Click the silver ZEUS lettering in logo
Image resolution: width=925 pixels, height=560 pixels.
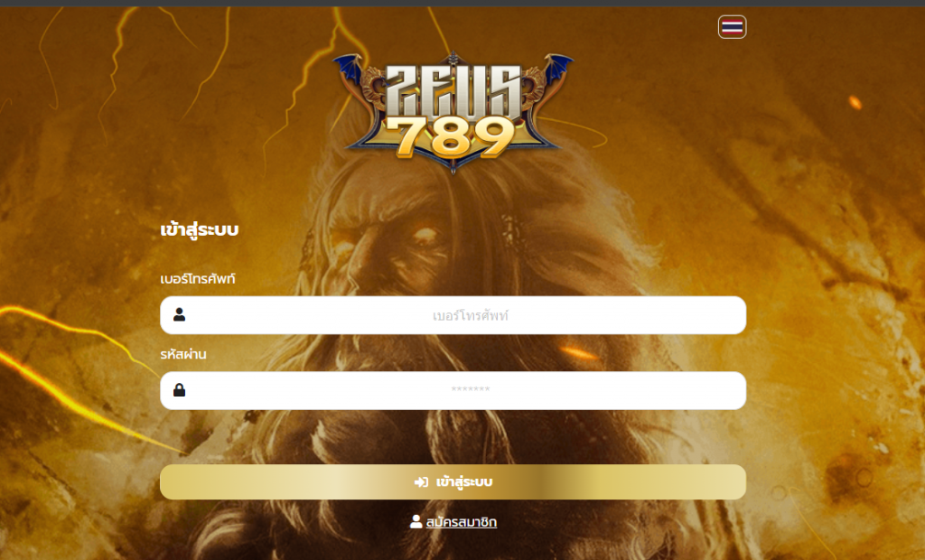(x=453, y=90)
